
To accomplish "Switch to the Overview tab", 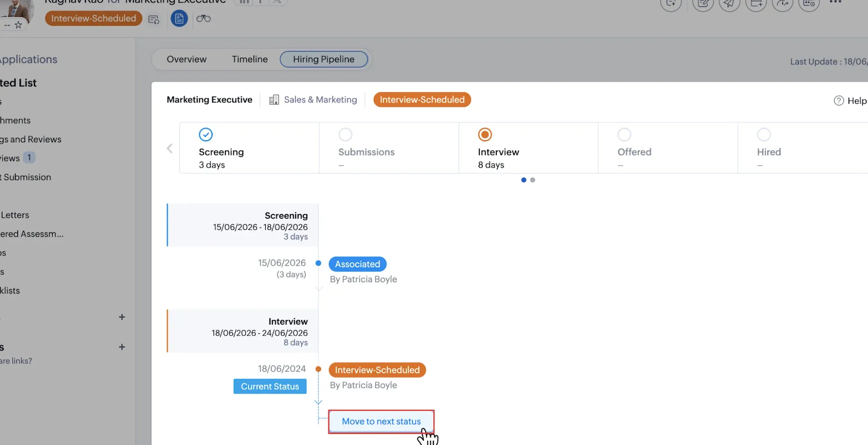I will pos(187,59).
